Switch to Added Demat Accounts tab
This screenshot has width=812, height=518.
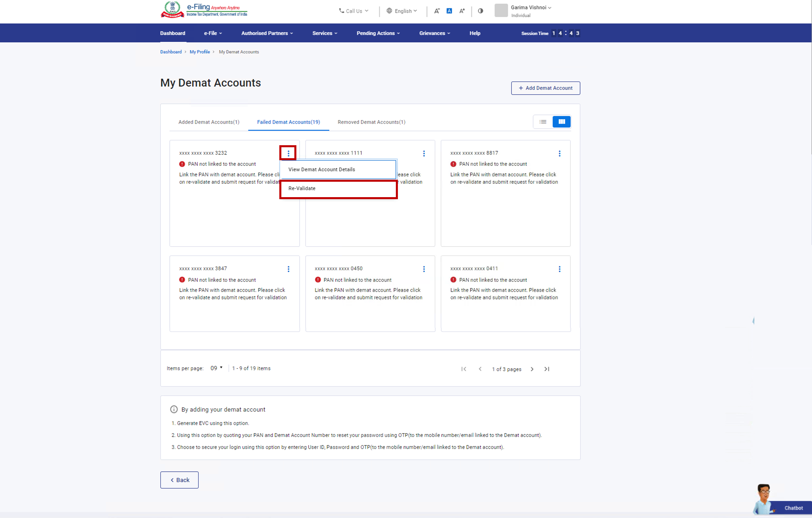click(x=208, y=122)
